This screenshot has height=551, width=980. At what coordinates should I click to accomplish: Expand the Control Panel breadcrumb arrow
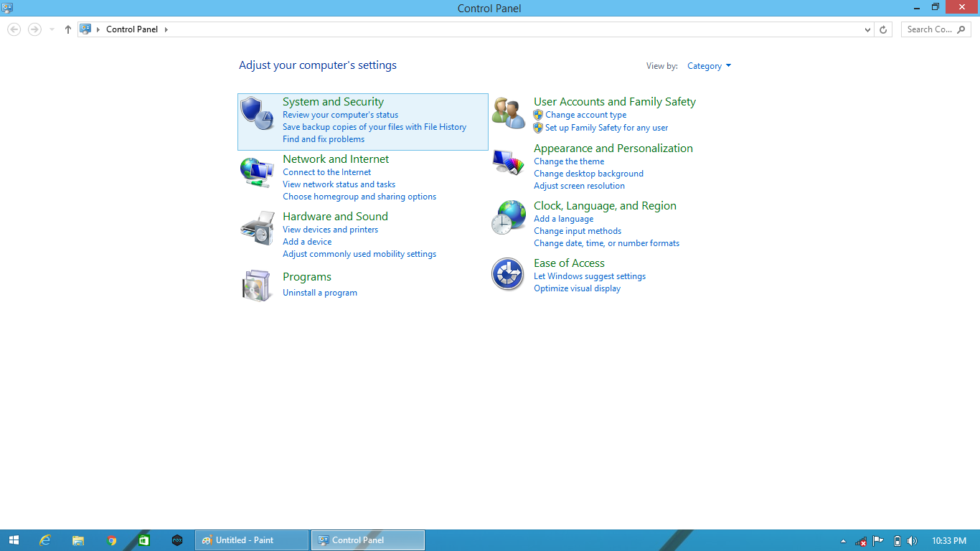166,29
